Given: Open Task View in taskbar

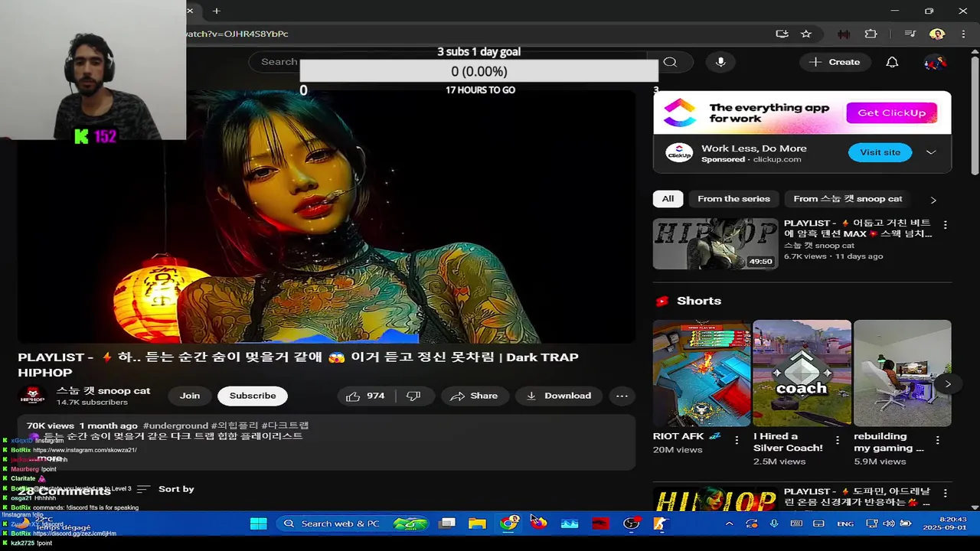Looking at the screenshot, I should (x=447, y=523).
